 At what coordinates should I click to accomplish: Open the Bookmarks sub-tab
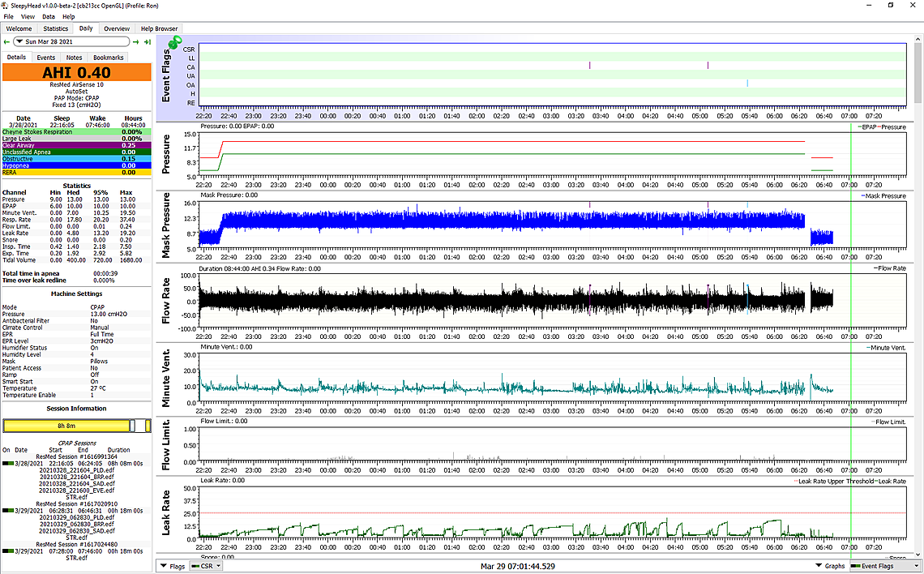point(109,58)
